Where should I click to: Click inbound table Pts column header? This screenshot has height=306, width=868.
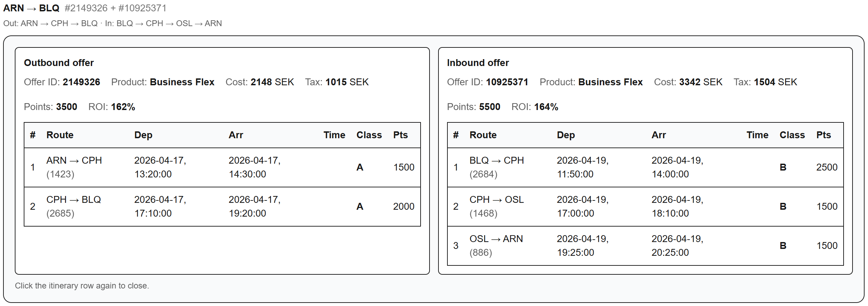(823, 135)
